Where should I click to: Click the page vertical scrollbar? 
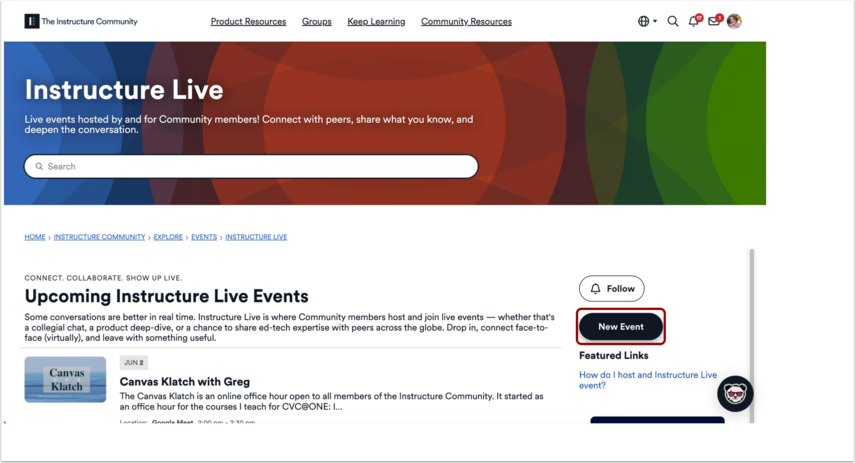(x=751, y=335)
